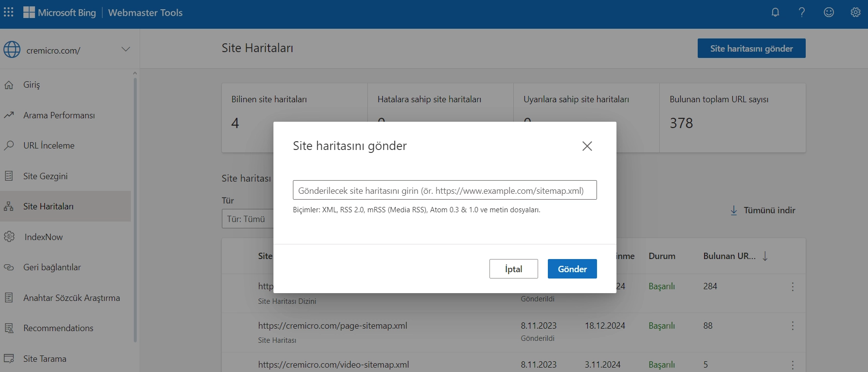868x372 pixels.
Task: Click the Arama Performansı trend icon
Action: 9,115
